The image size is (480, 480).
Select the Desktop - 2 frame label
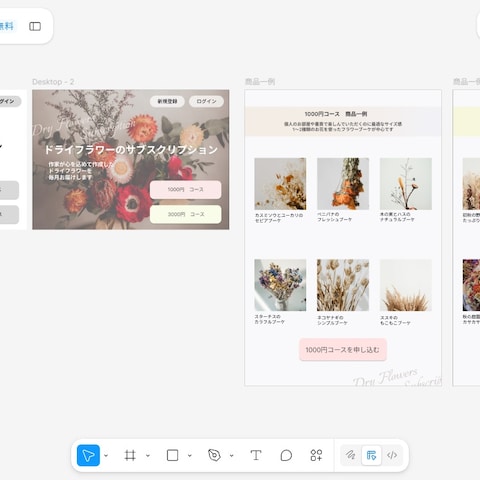pos(53,82)
